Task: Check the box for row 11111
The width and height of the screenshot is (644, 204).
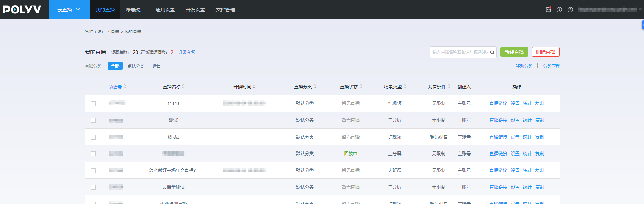Action: [x=93, y=104]
